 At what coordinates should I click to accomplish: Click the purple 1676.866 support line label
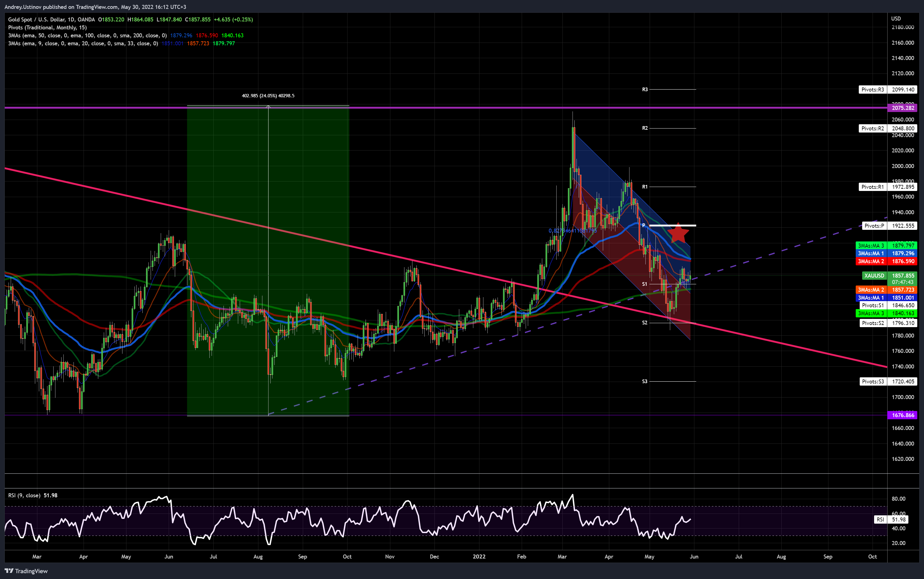click(903, 415)
